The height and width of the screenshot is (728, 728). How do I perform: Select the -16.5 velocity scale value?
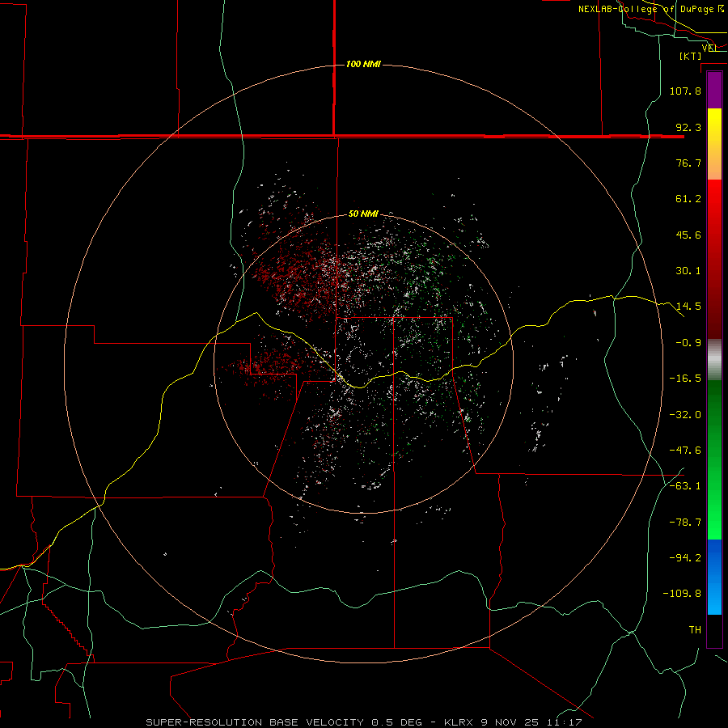[x=685, y=379]
